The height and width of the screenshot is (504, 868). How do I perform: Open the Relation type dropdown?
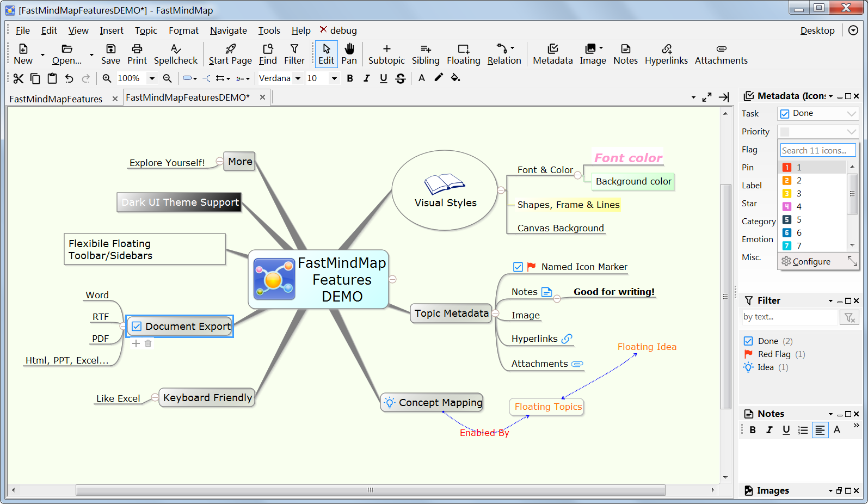click(513, 48)
